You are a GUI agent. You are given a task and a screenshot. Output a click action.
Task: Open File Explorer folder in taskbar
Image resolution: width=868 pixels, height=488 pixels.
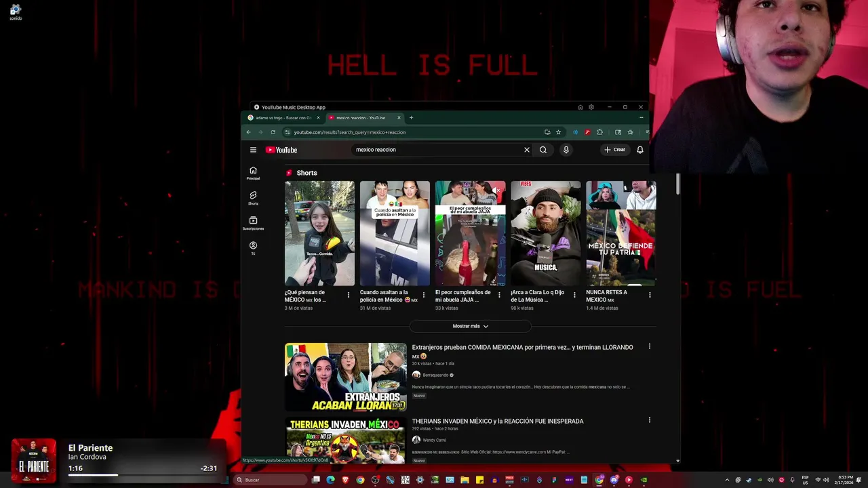click(x=465, y=480)
